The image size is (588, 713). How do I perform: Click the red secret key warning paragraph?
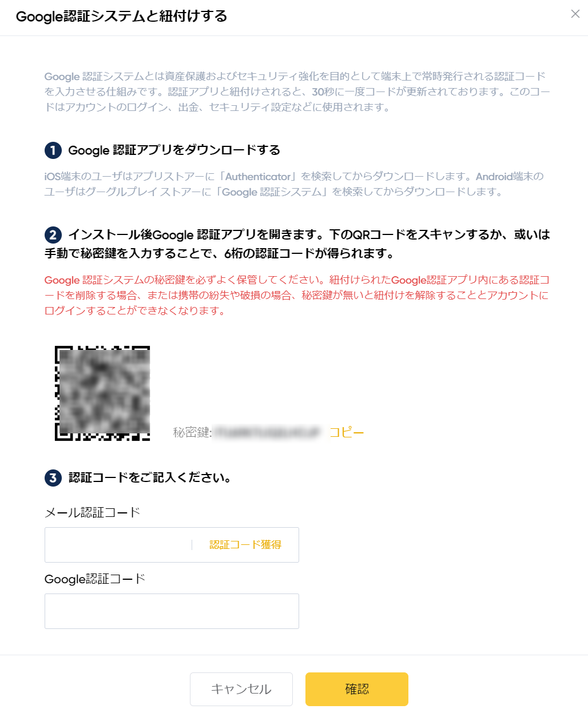297,296
